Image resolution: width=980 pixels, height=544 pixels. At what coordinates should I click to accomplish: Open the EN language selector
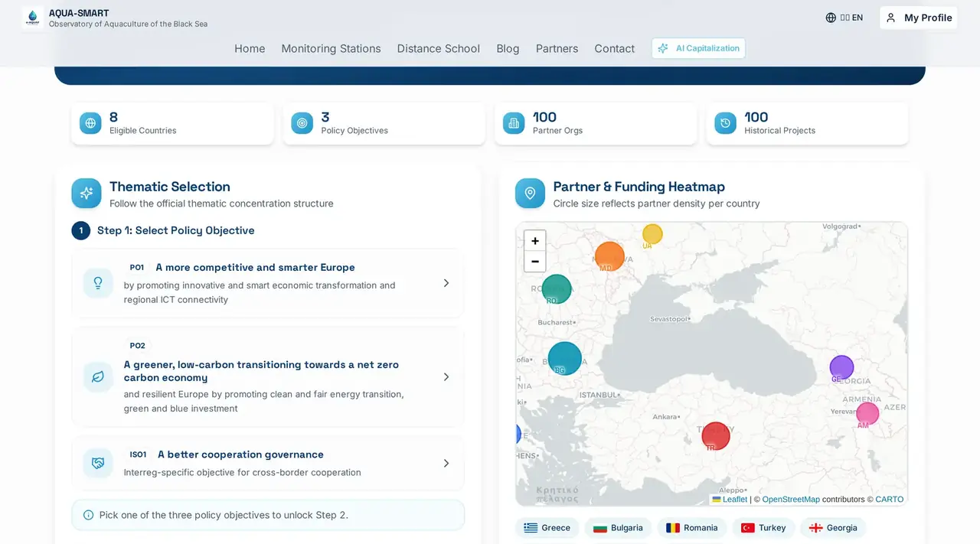pos(844,18)
